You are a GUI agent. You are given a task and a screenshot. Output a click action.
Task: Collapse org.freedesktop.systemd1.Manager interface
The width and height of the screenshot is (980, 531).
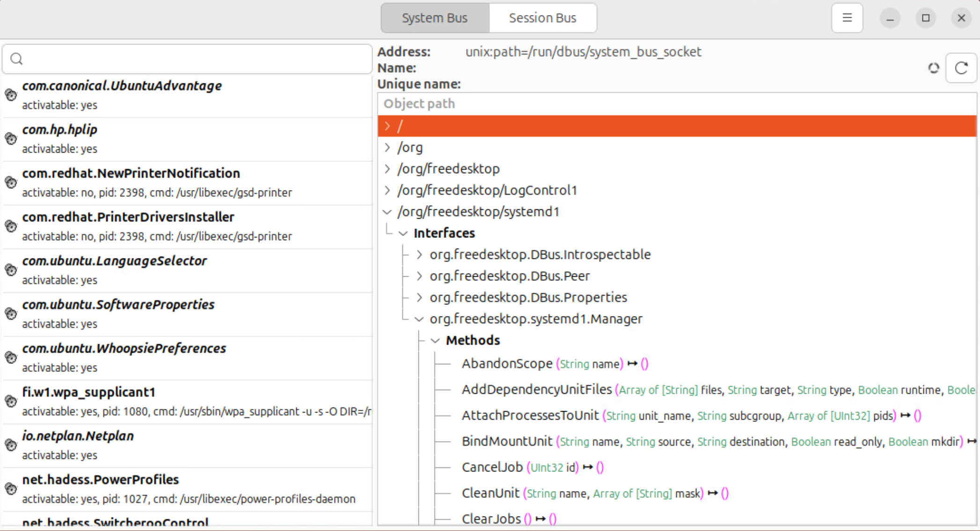419,319
